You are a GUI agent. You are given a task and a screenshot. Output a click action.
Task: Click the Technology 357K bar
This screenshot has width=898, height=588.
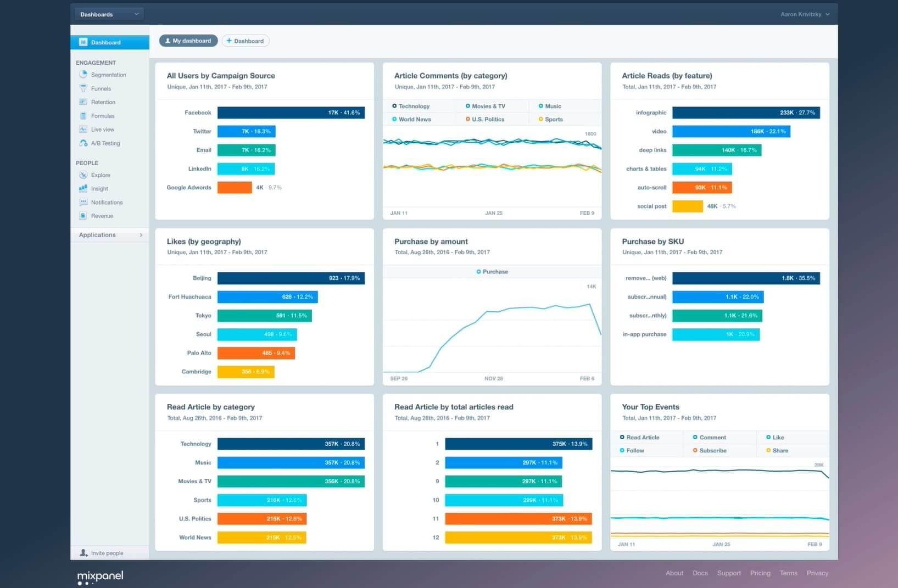coord(291,444)
